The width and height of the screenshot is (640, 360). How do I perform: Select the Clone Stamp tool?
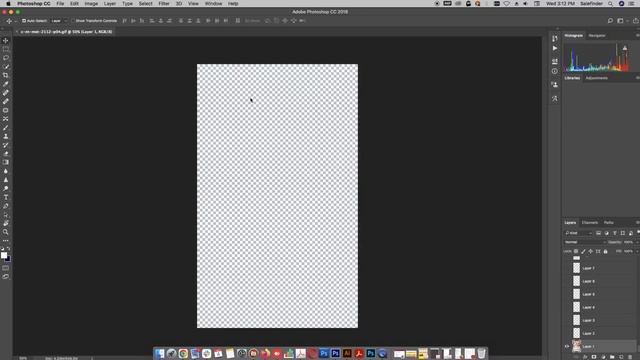coord(6,136)
